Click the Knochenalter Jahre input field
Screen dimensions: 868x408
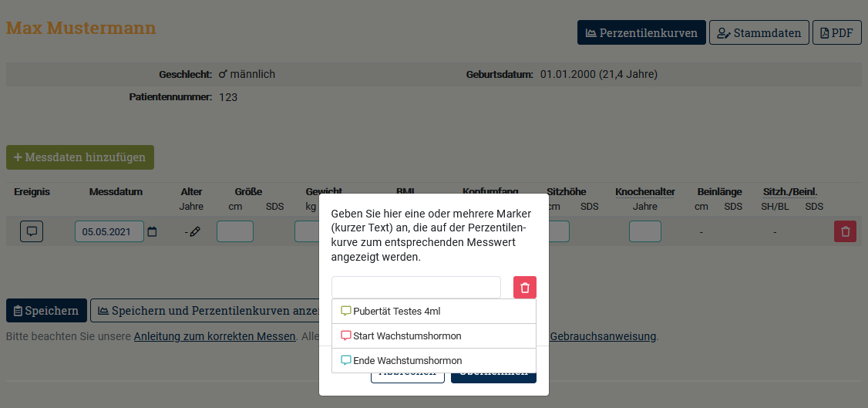point(644,231)
